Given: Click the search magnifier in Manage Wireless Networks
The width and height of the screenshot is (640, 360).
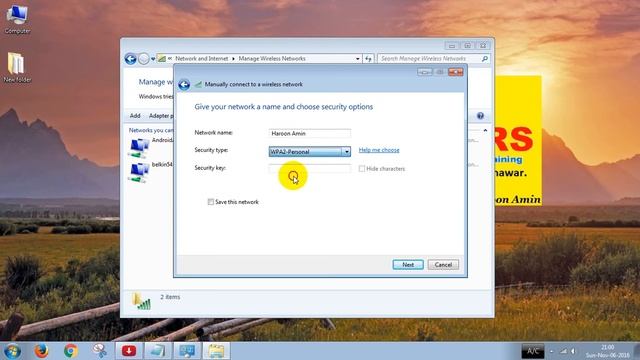Looking at the screenshot, I should point(484,59).
